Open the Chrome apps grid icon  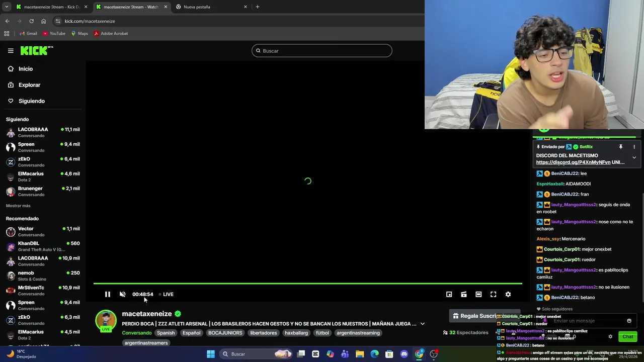pyautogui.click(x=7, y=34)
